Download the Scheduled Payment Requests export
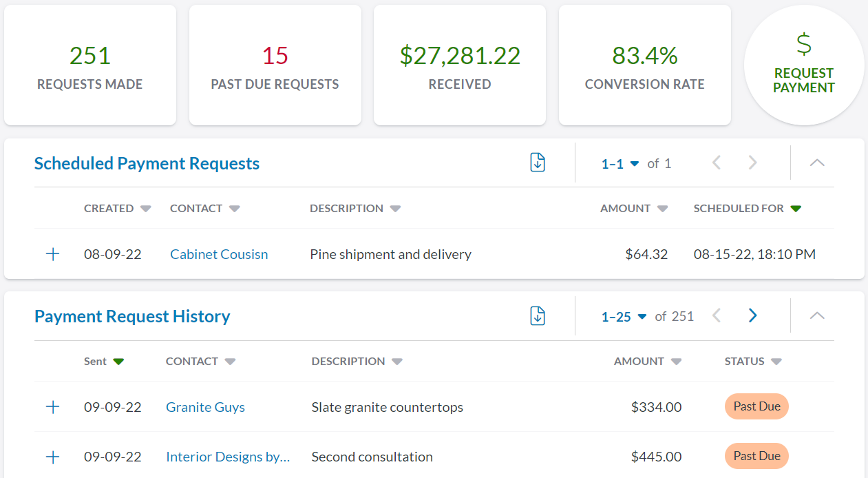Image resolution: width=868 pixels, height=478 pixels. [x=538, y=163]
